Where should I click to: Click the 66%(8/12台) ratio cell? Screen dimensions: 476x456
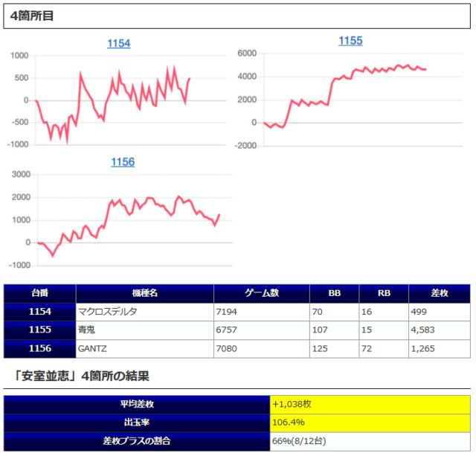(x=370, y=441)
